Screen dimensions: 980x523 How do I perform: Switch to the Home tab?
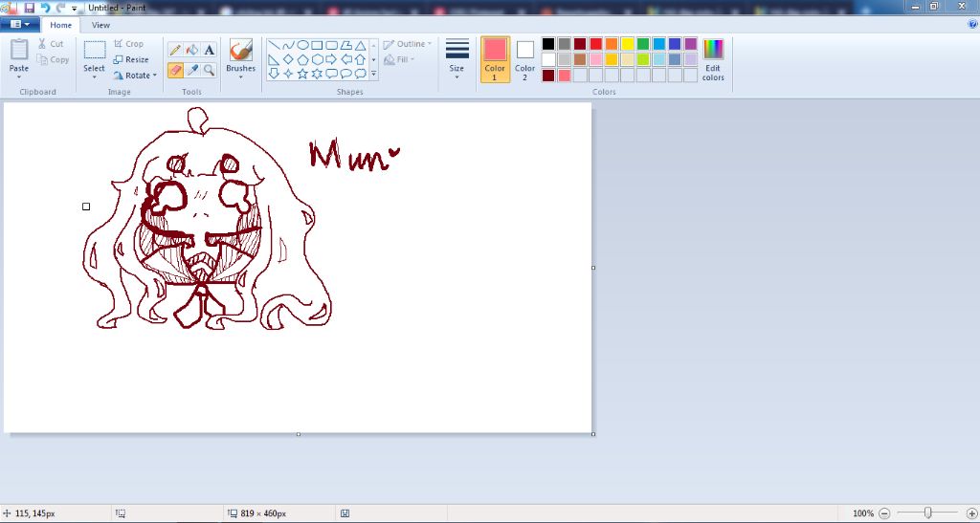click(60, 25)
